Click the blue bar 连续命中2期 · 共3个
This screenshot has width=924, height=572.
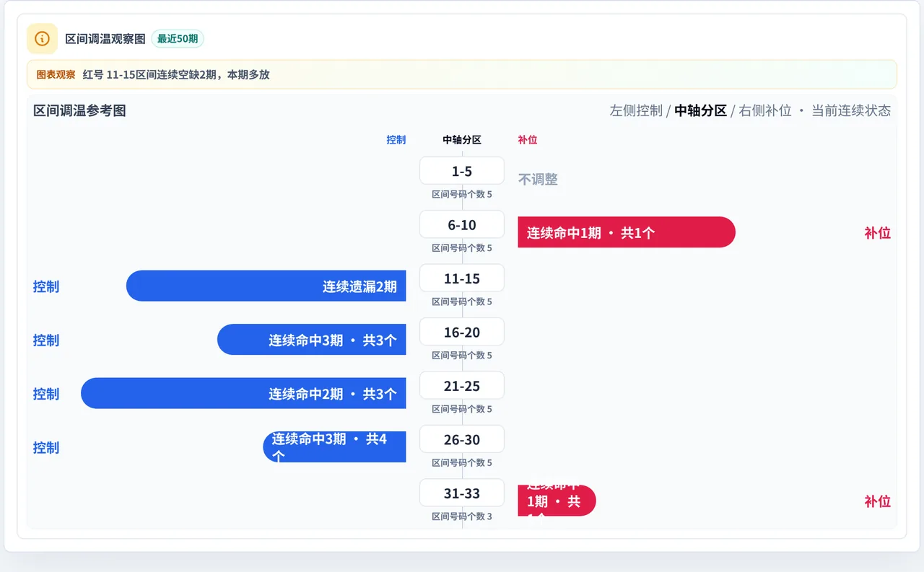tap(243, 393)
